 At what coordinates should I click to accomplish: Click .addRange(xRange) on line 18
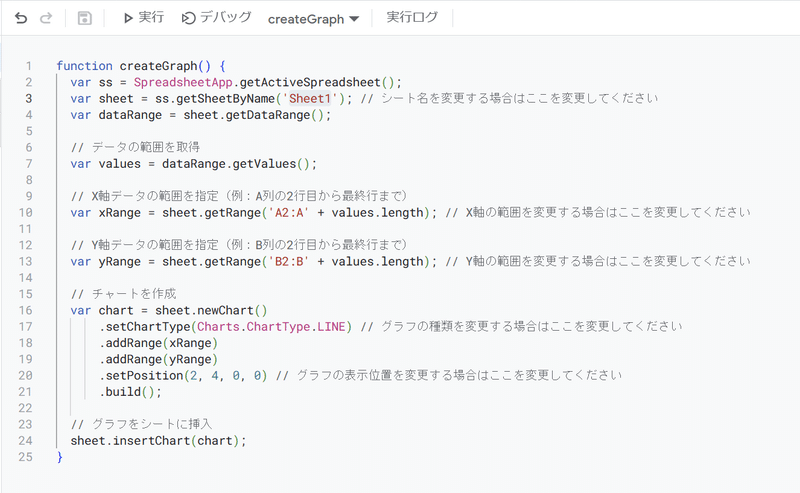point(159,343)
